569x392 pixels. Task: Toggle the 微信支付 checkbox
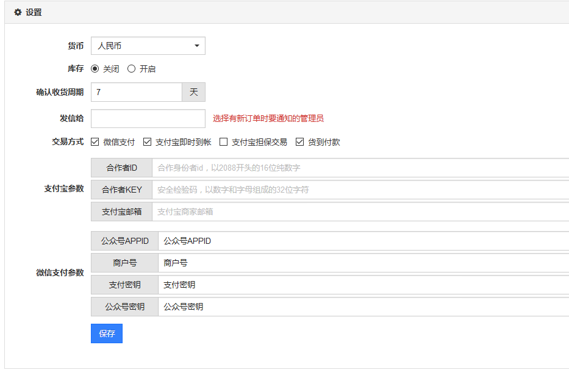click(95, 142)
